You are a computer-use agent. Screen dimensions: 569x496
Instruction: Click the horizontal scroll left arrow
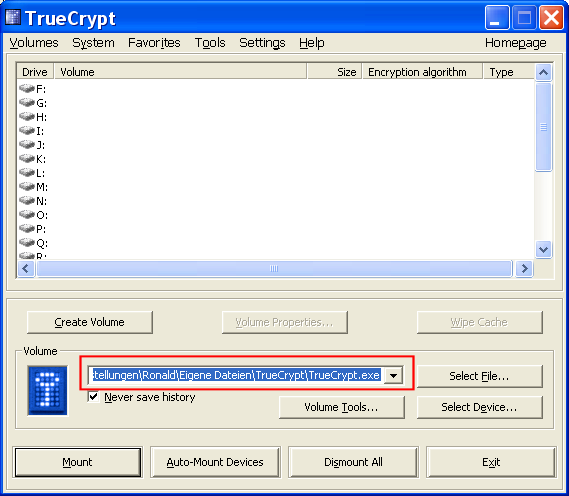[26, 269]
